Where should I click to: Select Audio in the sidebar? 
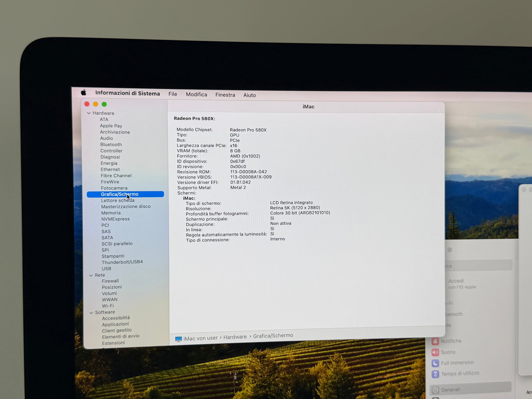click(106, 138)
